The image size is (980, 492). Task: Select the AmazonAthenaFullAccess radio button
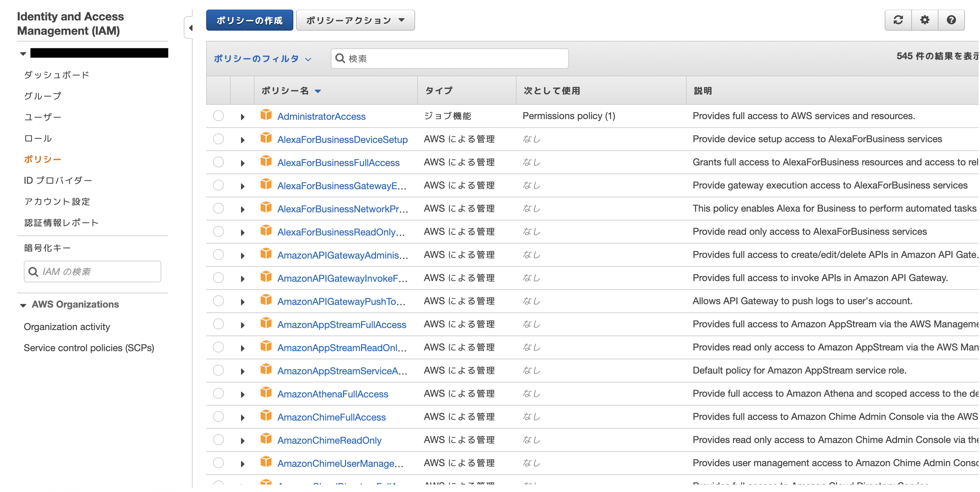[x=218, y=393]
